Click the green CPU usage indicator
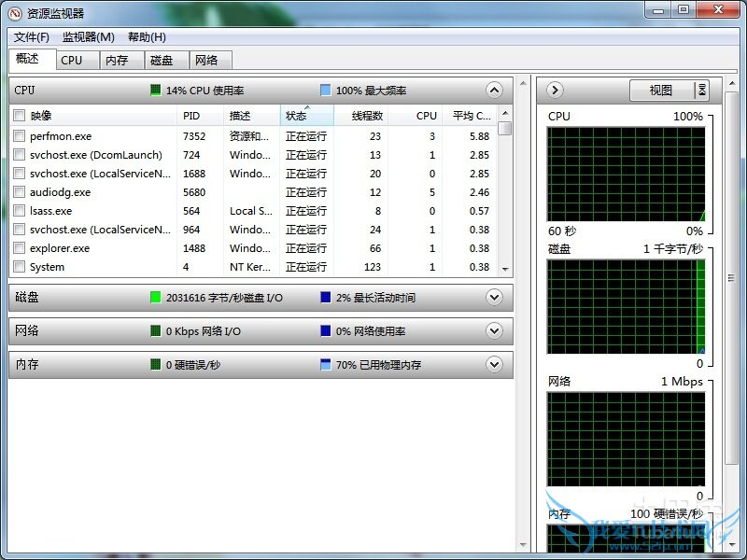The height and width of the screenshot is (560, 747). (x=156, y=91)
